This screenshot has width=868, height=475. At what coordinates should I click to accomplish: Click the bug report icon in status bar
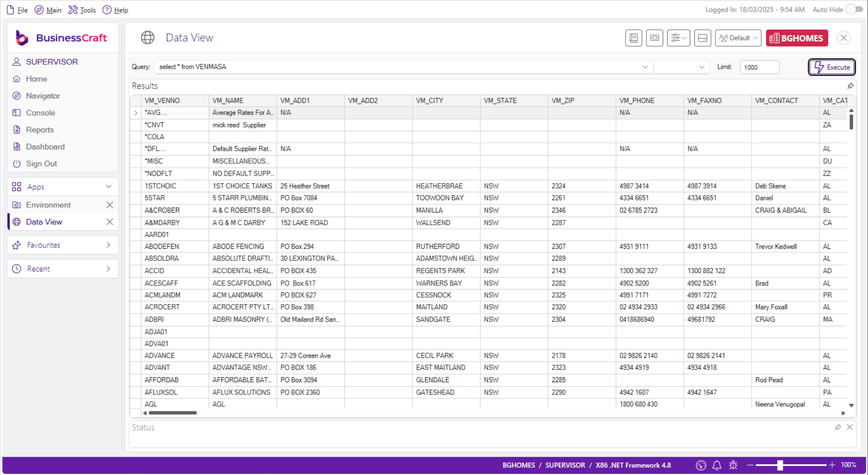733,465
